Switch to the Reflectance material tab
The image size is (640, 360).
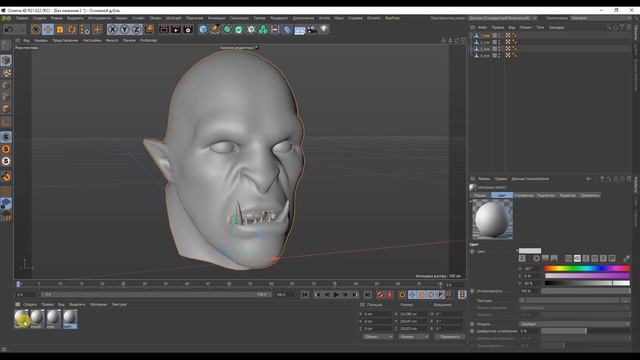point(524,196)
